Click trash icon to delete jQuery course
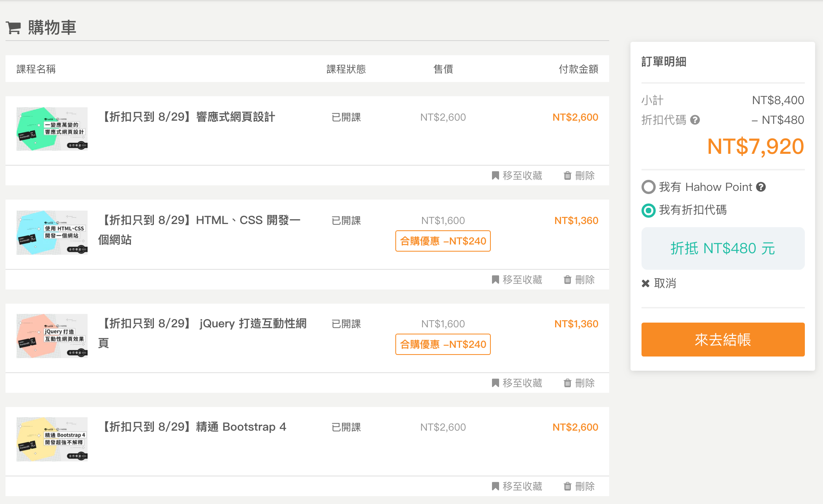Image resolution: width=823 pixels, height=504 pixels. pyautogui.click(x=567, y=383)
